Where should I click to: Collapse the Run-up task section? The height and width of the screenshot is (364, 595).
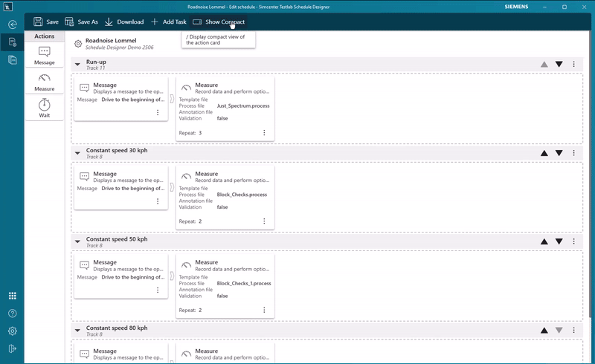[77, 65]
